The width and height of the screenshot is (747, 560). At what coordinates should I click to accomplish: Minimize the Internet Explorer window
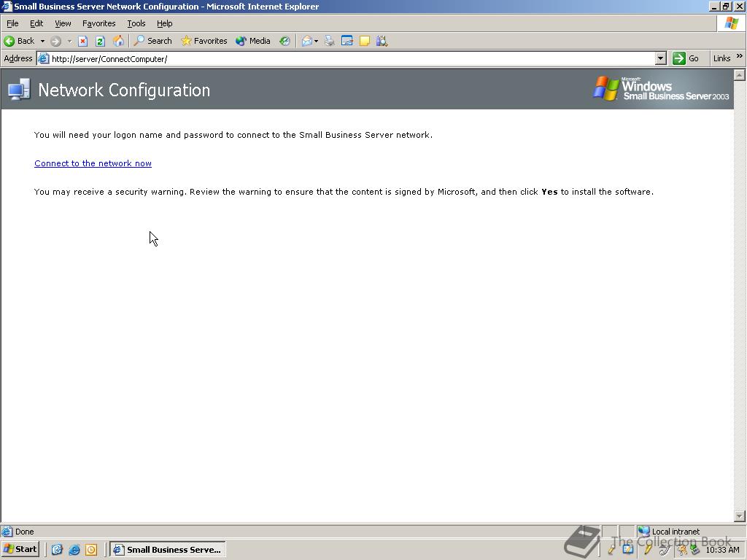coord(714,6)
